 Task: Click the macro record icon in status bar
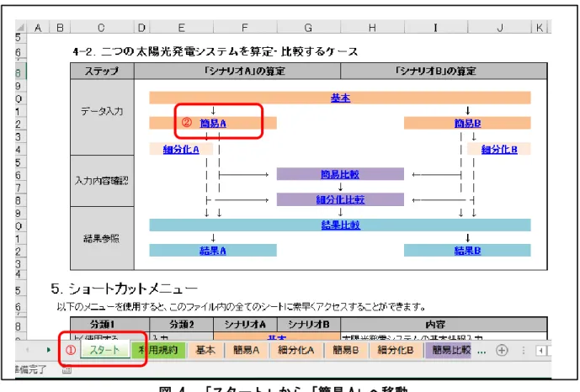coord(67,369)
